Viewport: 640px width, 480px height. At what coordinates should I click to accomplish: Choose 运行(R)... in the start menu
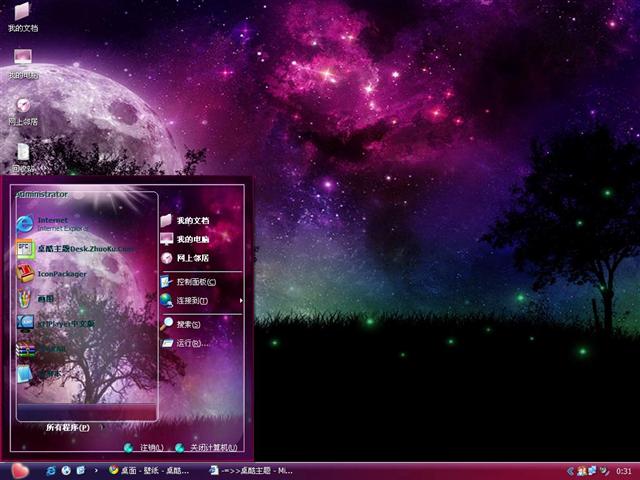(191, 343)
